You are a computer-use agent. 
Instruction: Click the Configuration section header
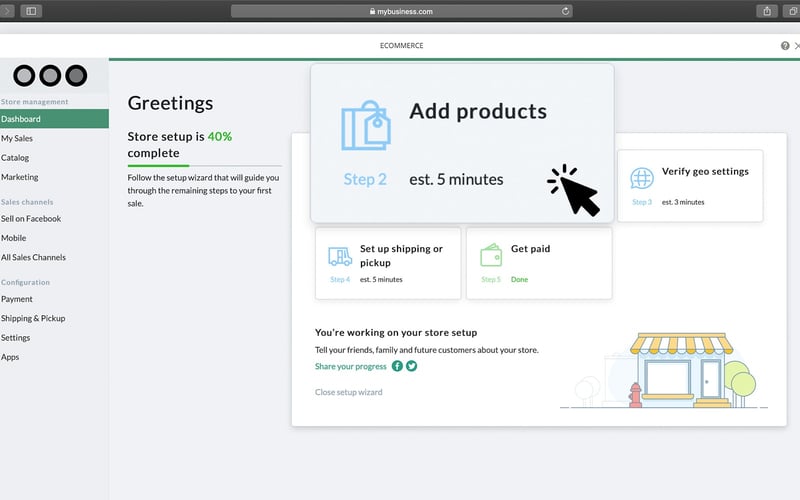(25, 282)
